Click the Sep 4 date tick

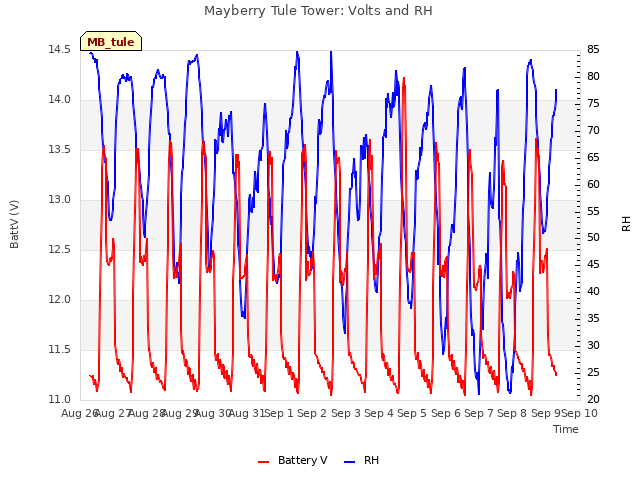379,413
